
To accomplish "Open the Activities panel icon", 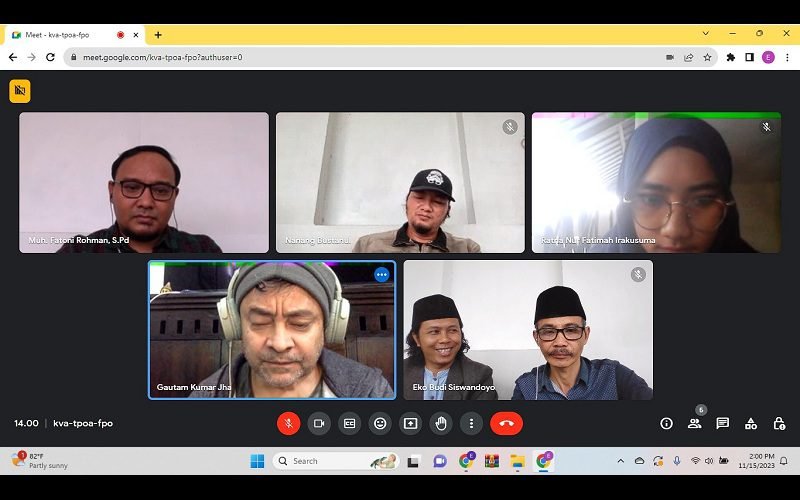I will coord(751,423).
